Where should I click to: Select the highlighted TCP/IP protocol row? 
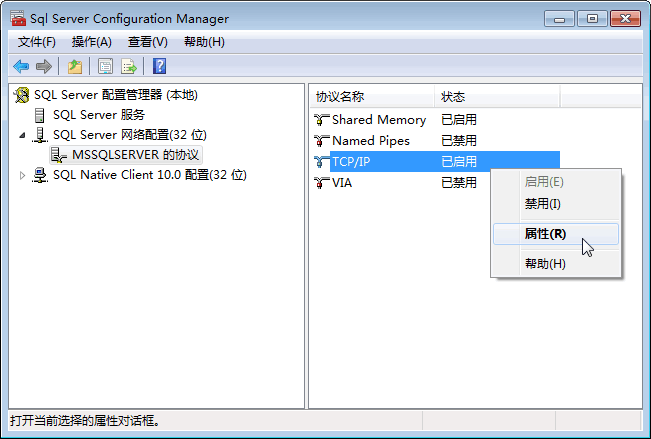click(436, 162)
